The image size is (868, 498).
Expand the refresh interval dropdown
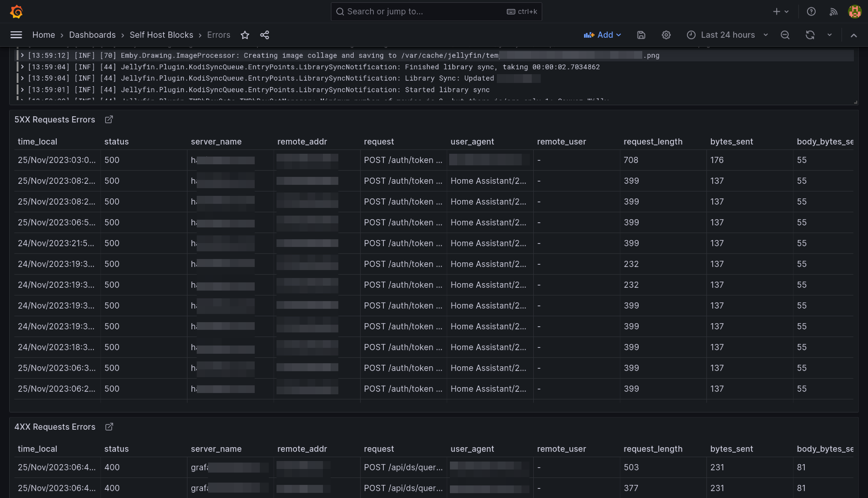pos(829,35)
